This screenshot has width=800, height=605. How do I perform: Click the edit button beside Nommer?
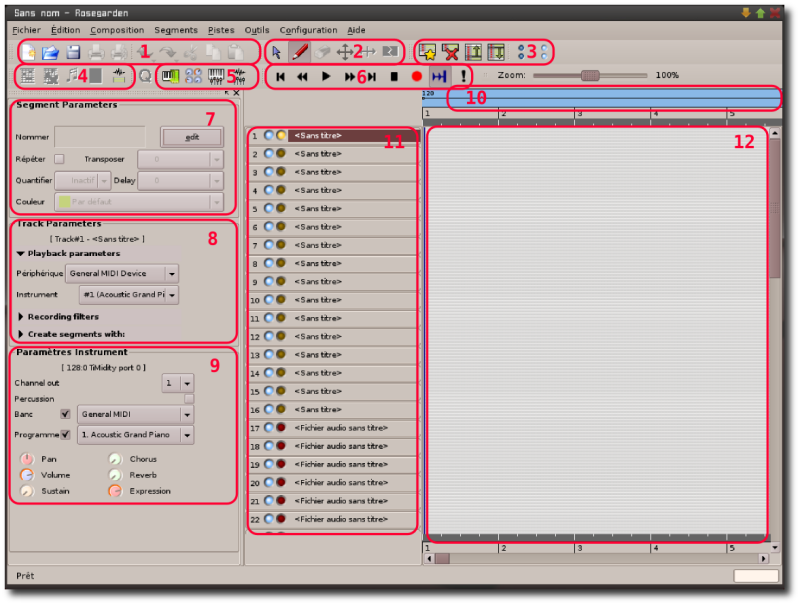pos(192,137)
